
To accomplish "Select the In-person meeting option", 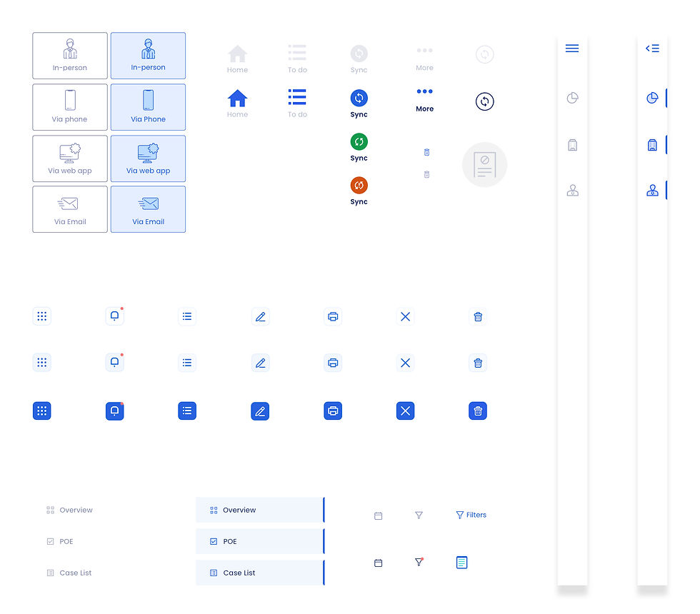I will coord(148,55).
